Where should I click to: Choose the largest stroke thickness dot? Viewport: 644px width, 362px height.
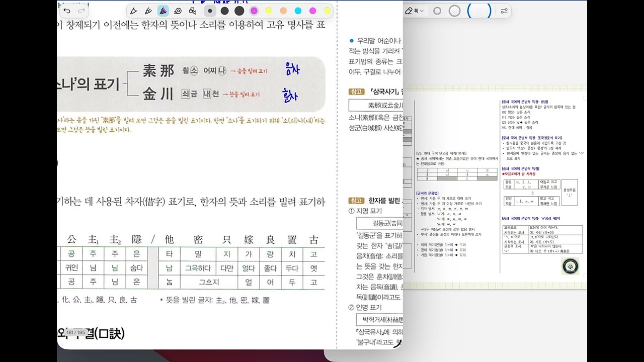click(239, 11)
